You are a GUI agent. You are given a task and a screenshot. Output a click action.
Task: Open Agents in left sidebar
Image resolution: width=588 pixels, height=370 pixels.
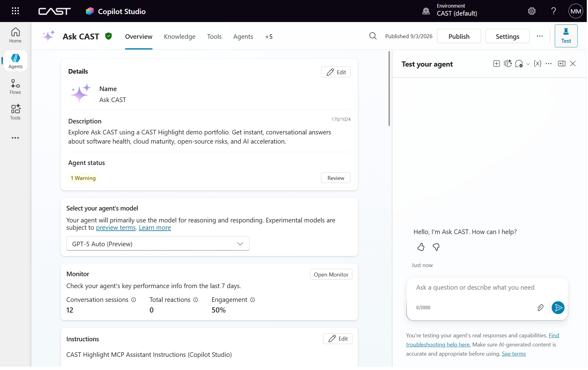pos(15,61)
